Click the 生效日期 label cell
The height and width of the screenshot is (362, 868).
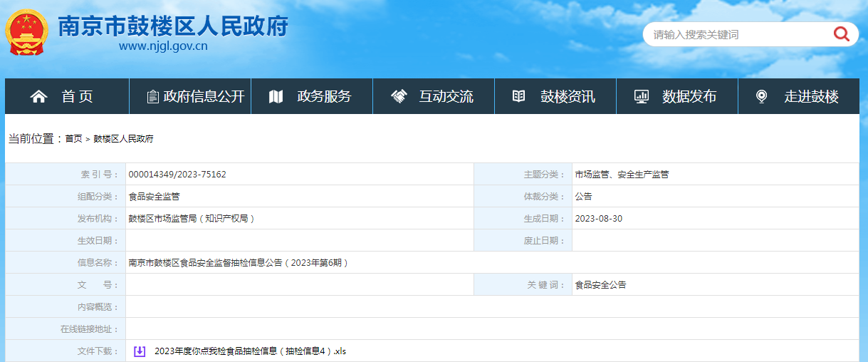66,241
